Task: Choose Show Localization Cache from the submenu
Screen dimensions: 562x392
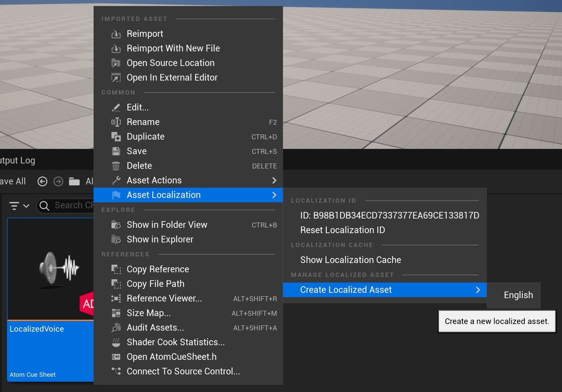Action: [x=350, y=260]
